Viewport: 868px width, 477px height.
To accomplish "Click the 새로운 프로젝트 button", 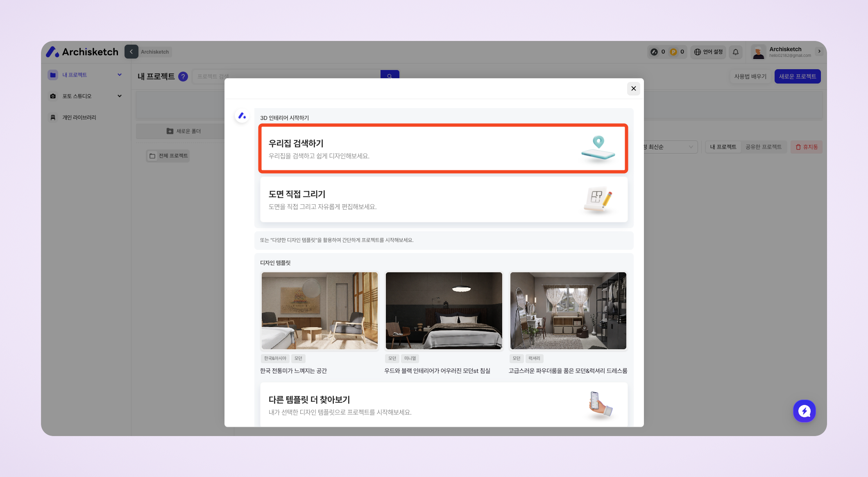I will pos(797,77).
